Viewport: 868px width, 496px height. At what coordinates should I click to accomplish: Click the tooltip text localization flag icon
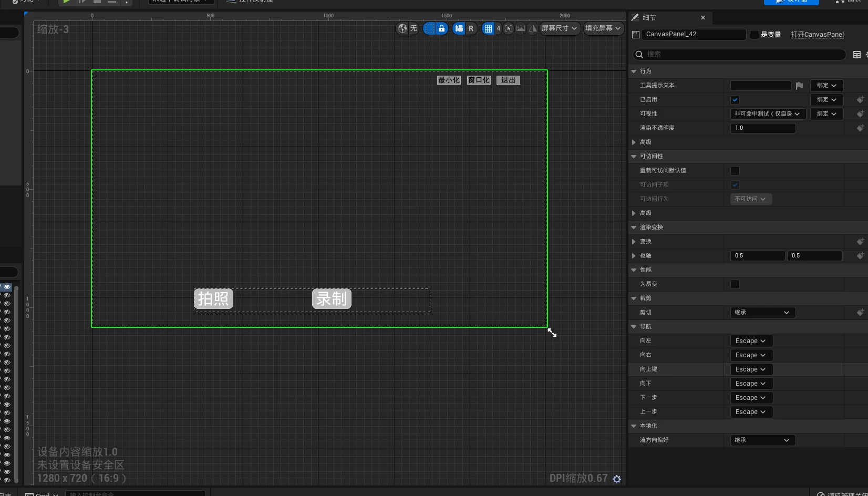799,86
